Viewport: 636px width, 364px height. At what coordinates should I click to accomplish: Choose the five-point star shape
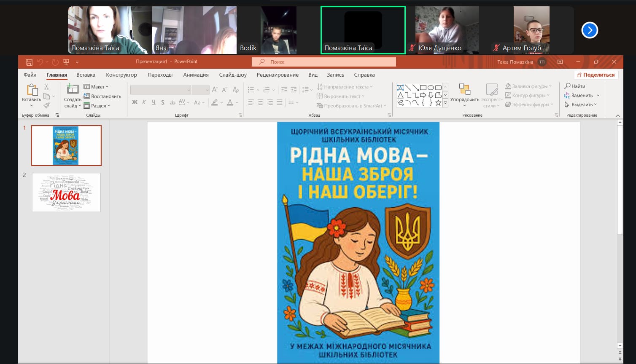point(438,103)
